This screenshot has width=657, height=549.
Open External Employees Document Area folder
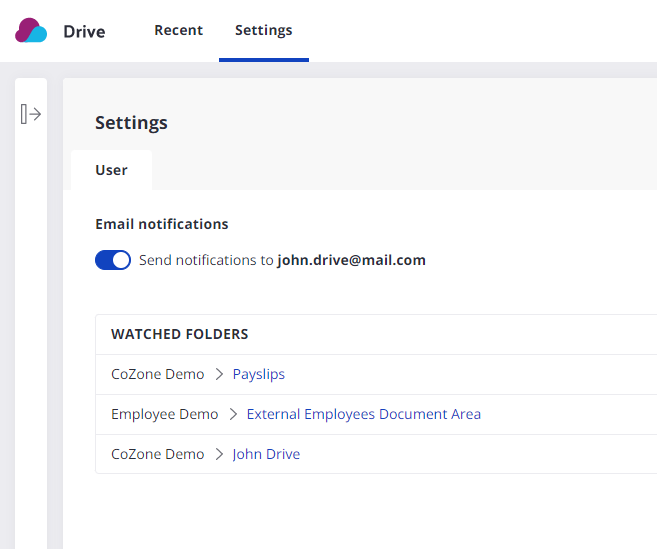(364, 414)
